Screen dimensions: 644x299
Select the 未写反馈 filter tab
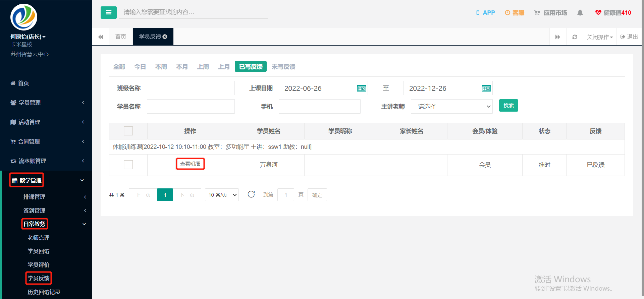(283, 67)
